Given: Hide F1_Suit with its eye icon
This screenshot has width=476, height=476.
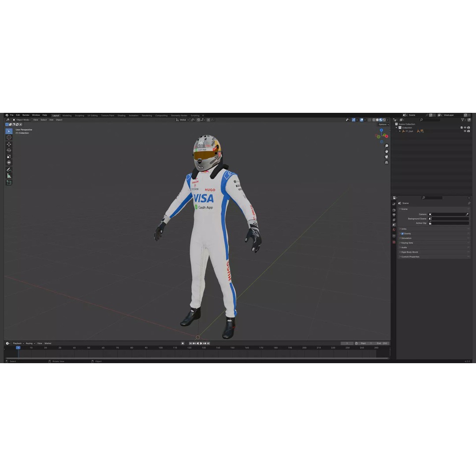Looking at the screenshot, I should [x=465, y=131].
